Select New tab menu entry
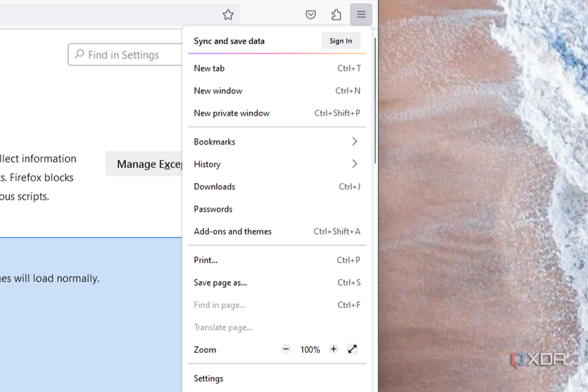The height and width of the screenshot is (392, 588). (x=277, y=68)
